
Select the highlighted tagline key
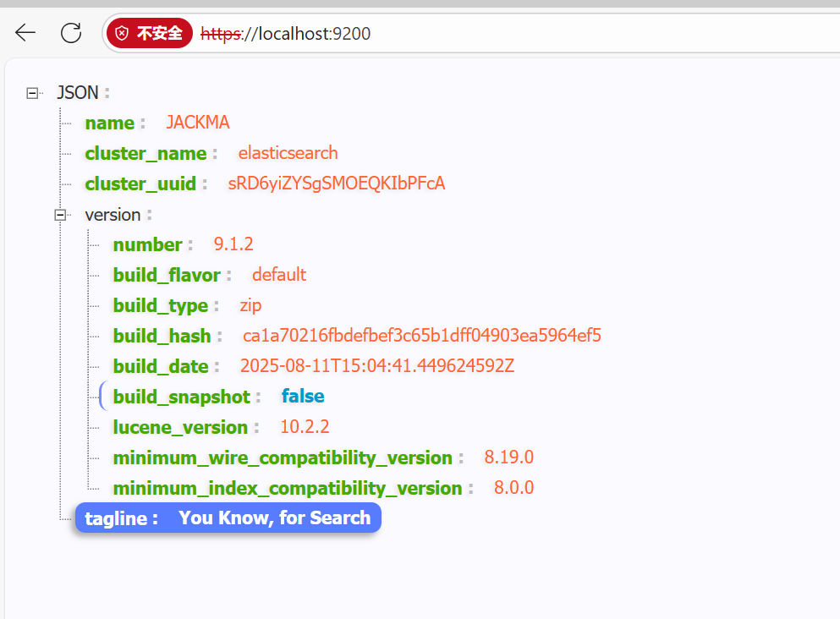(116, 519)
